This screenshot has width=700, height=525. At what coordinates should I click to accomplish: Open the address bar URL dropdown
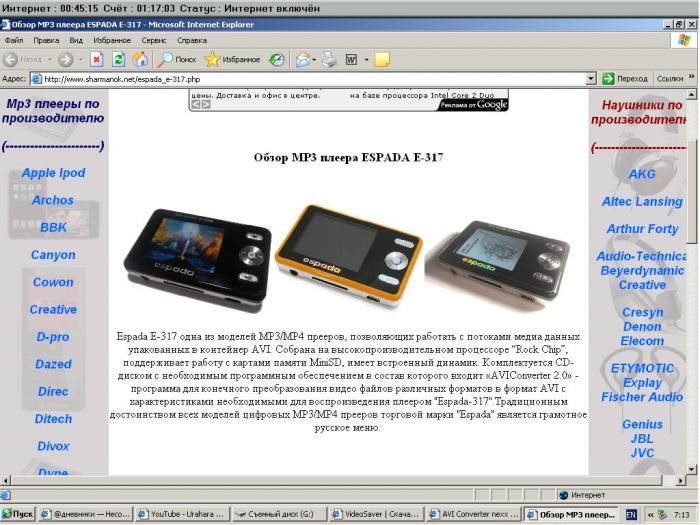(591, 79)
